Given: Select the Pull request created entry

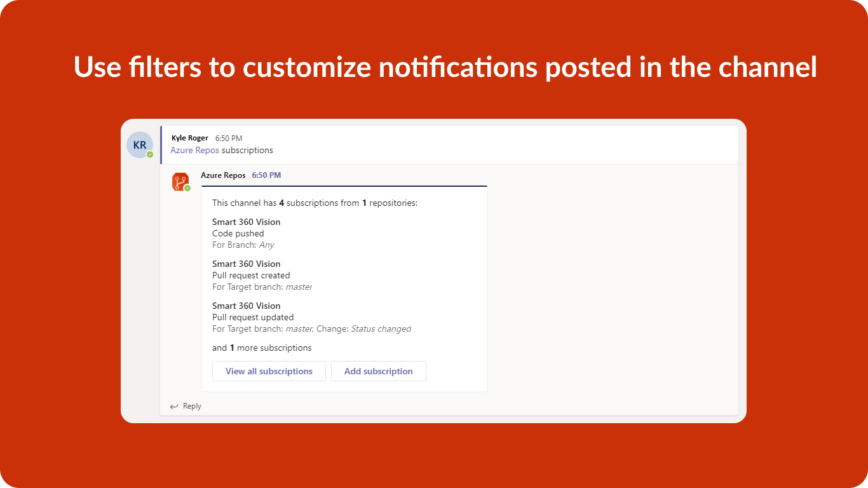Looking at the screenshot, I should click(x=251, y=275).
